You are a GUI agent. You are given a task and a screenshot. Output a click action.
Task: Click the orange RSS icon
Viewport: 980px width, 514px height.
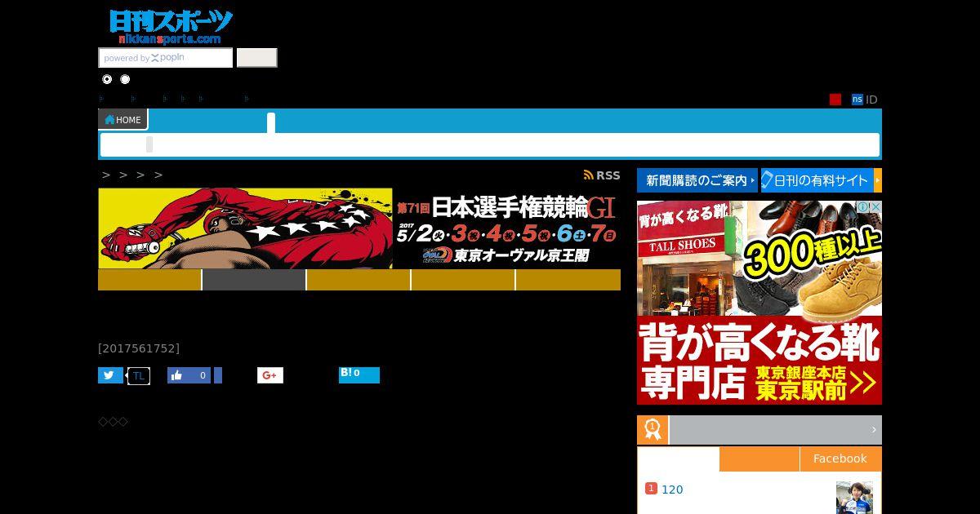[x=588, y=175]
